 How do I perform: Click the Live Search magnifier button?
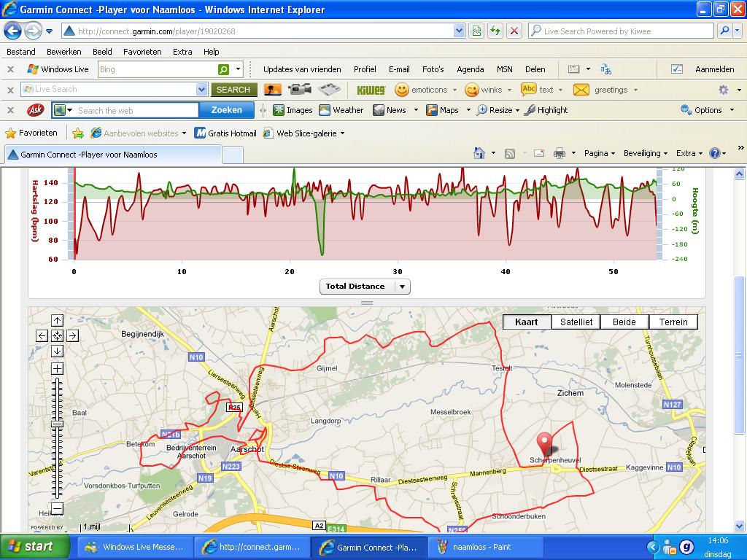click(724, 31)
